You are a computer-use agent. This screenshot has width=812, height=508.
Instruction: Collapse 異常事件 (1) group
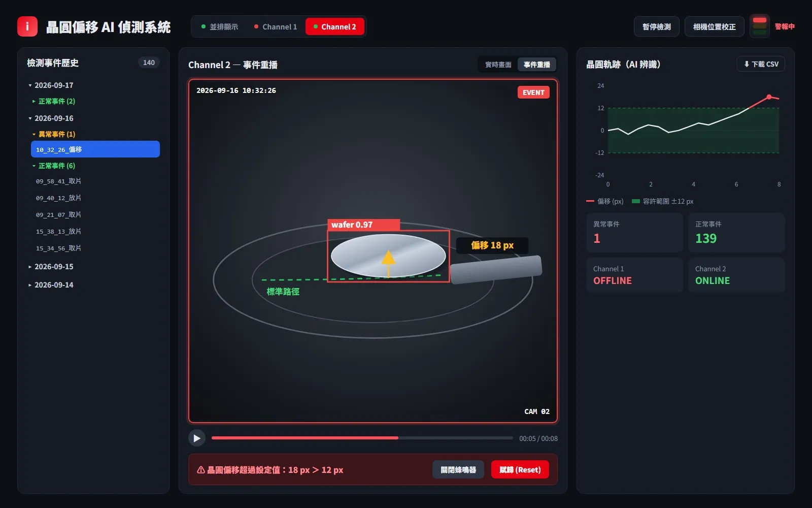pos(95,134)
